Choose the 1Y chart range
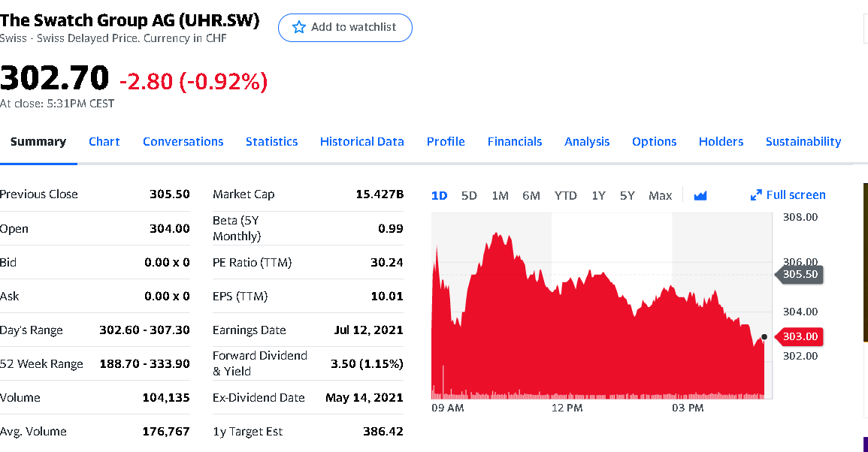This screenshot has width=868, height=452. point(598,196)
